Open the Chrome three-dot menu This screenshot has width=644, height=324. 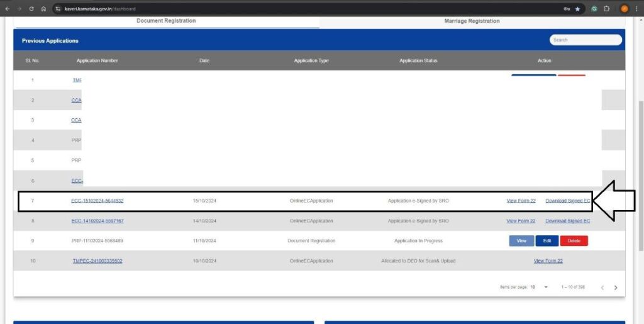click(636, 9)
